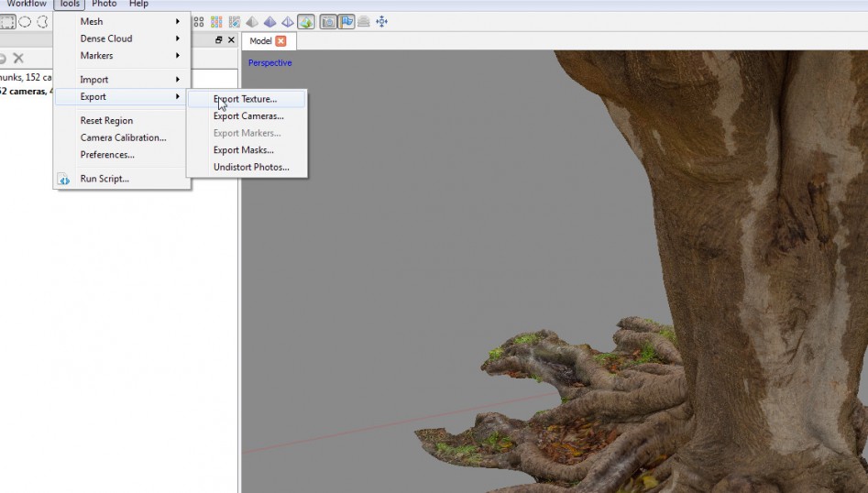The height and width of the screenshot is (493, 868).
Task: Close the Model tab
Action: (x=280, y=41)
